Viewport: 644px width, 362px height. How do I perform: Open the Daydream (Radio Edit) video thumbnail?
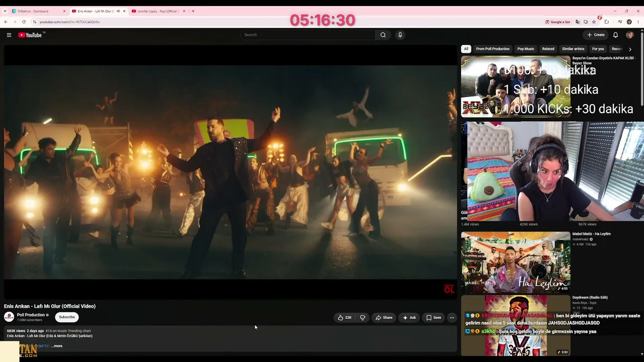[516, 325]
